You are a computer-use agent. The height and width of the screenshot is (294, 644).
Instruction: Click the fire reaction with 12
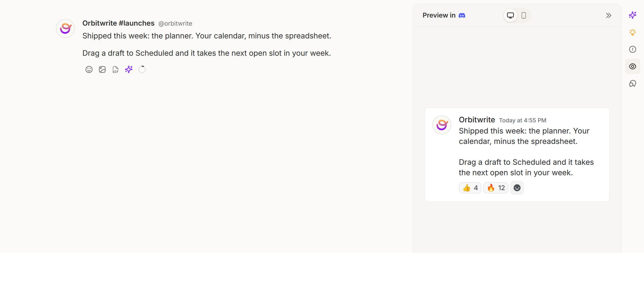pos(496,188)
